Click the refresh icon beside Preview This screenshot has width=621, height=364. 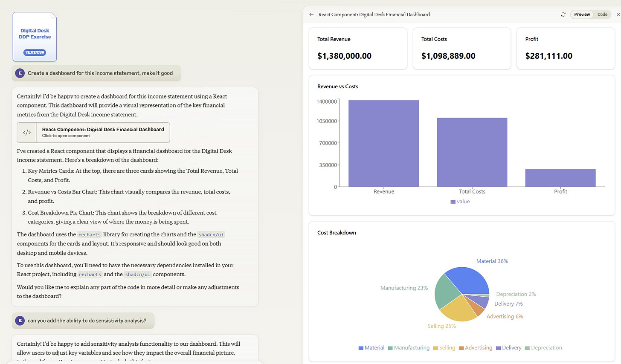pyautogui.click(x=563, y=14)
